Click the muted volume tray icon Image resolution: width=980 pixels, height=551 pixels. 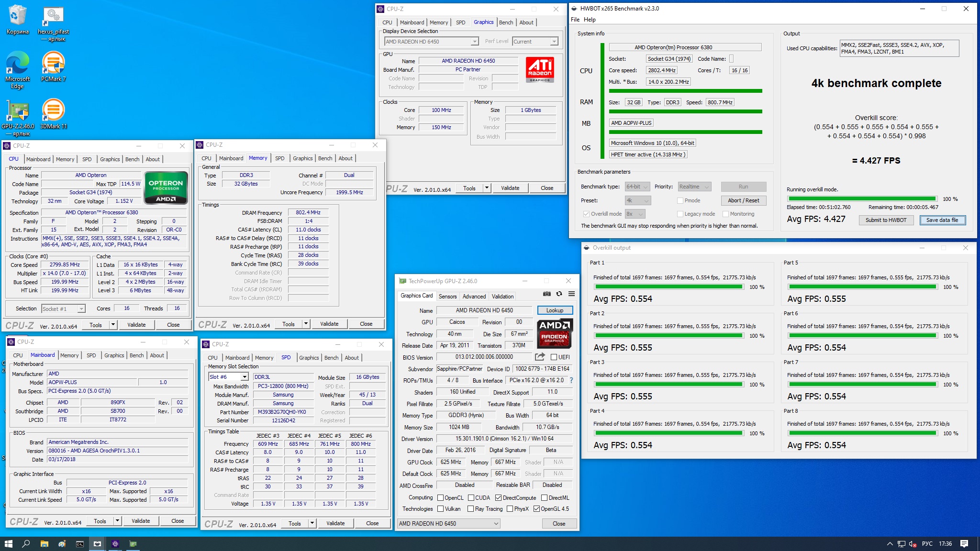click(913, 544)
